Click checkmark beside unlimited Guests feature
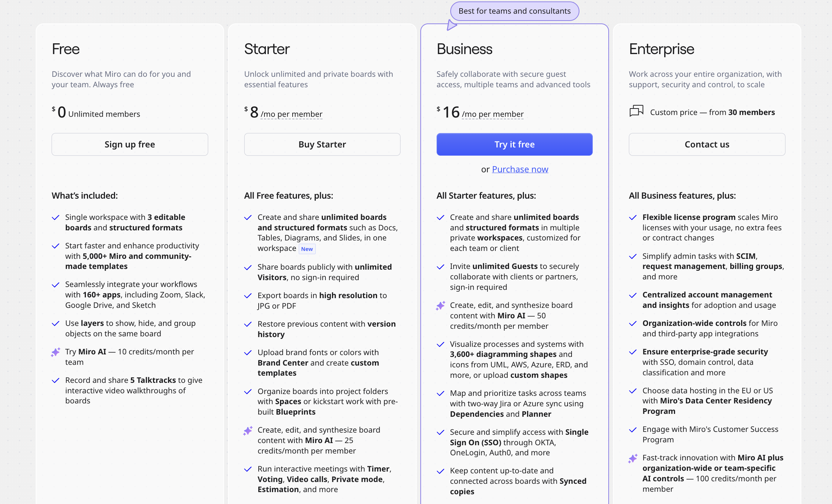 (x=441, y=267)
